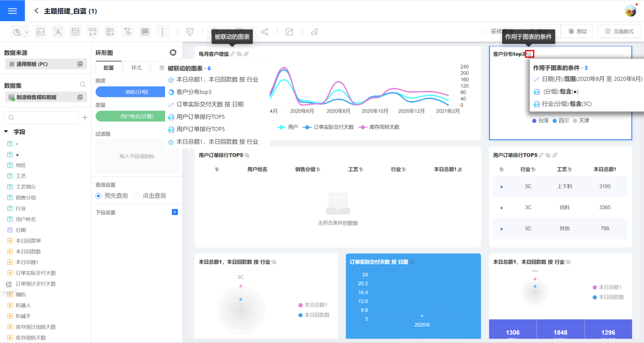Open the hamburger main menu

click(x=13, y=11)
